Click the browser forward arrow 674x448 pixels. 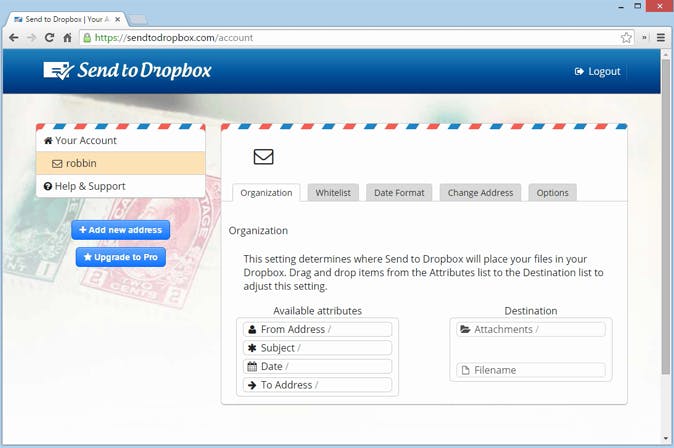[x=31, y=38]
